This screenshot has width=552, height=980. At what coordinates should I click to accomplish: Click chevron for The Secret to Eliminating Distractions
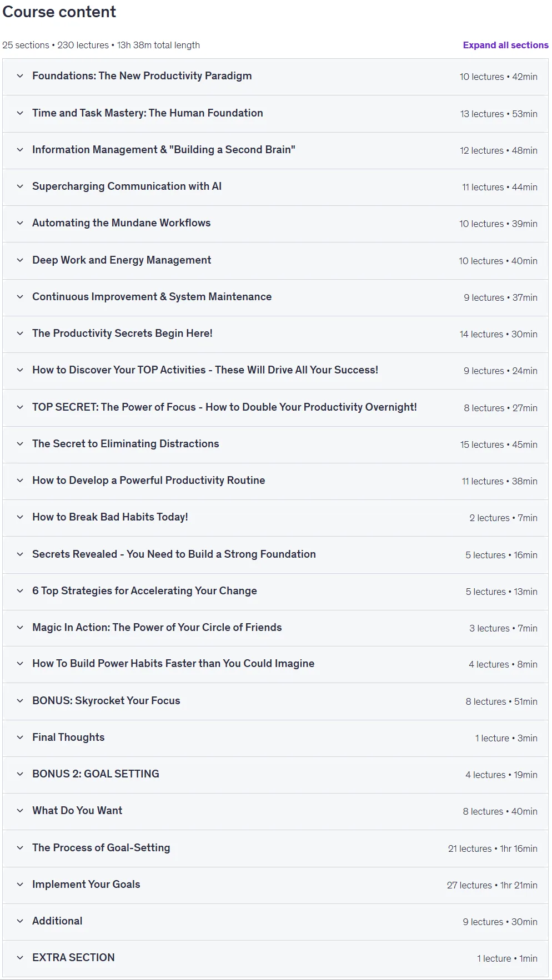[20, 444]
